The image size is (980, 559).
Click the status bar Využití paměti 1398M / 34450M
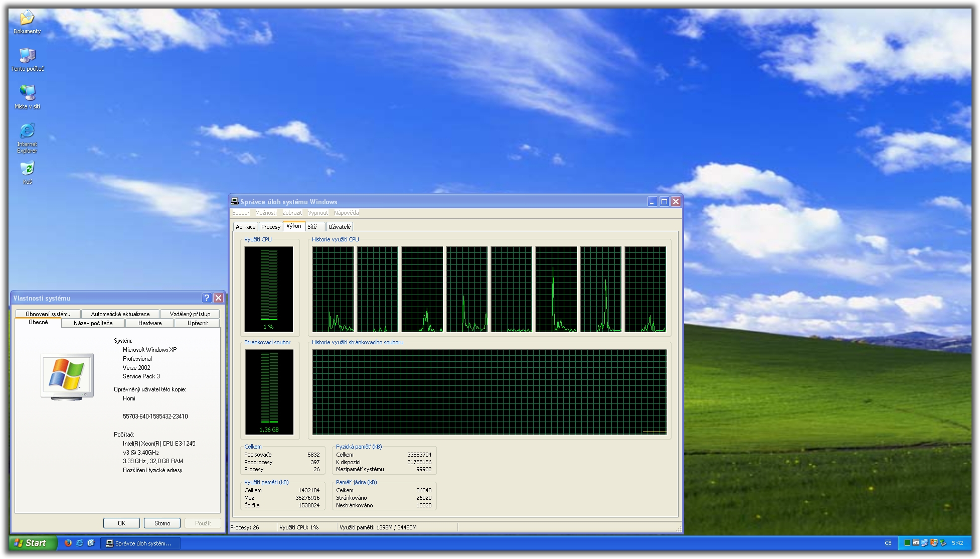click(x=378, y=527)
